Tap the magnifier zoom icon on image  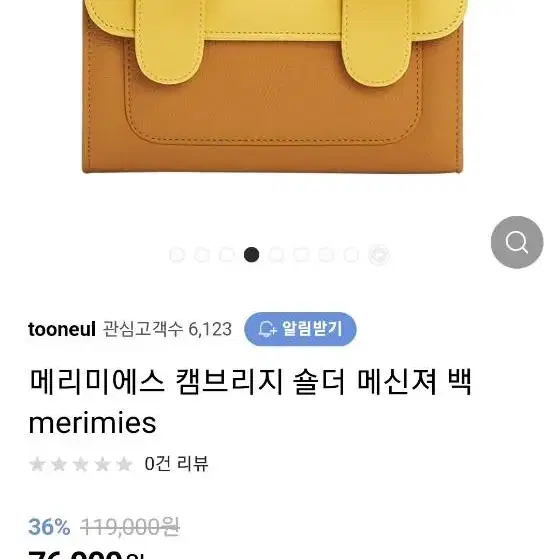click(517, 242)
